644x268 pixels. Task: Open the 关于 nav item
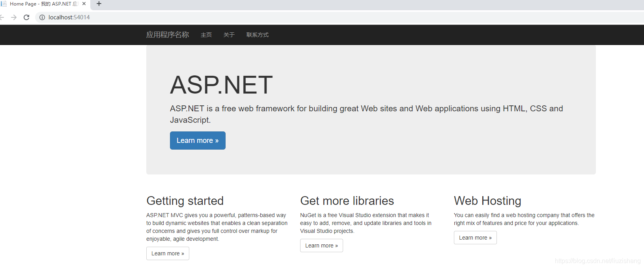[229, 35]
